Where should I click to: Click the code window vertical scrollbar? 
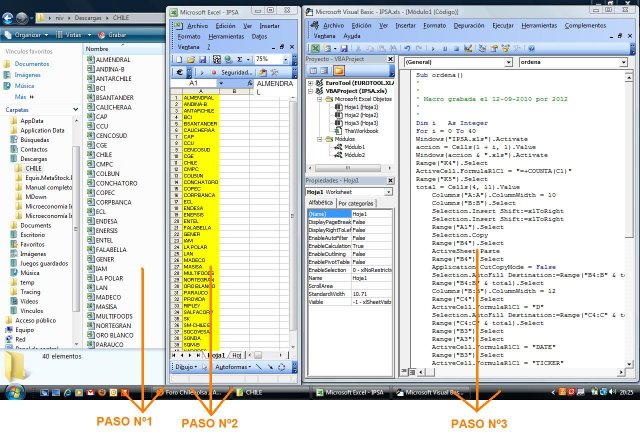[629, 220]
